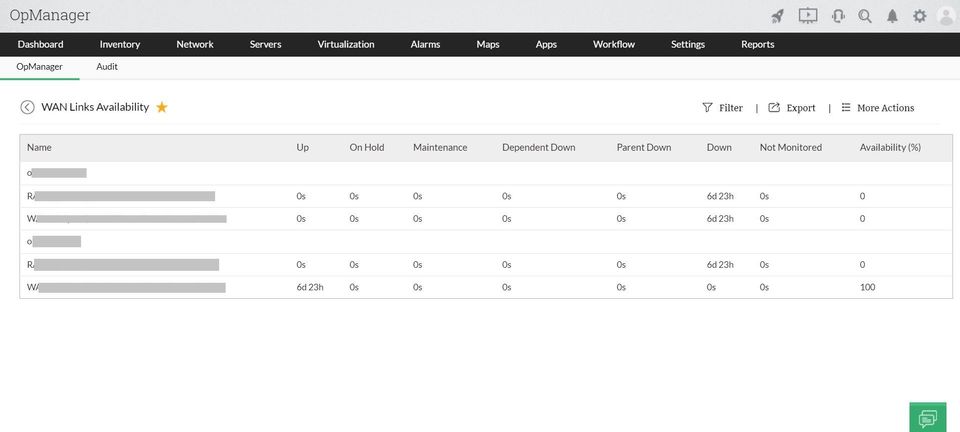Click the Filter text button

pyautogui.click(x=730, y=108)
